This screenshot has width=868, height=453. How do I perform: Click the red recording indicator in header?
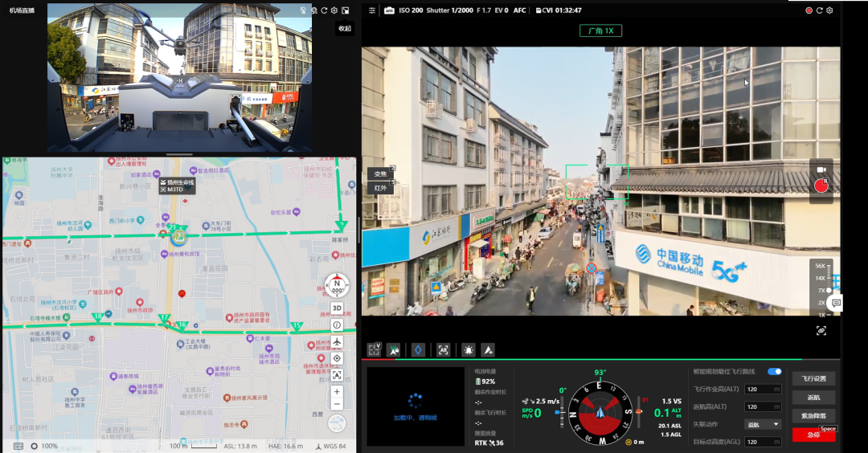pyautogui.click(x=809, y=10)
